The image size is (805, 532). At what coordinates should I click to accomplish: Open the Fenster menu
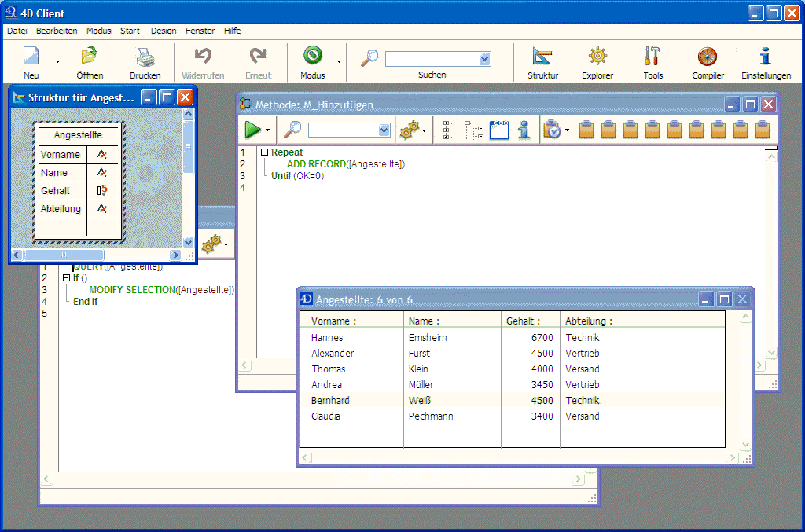pyautogui.click(x=200, y=31)
